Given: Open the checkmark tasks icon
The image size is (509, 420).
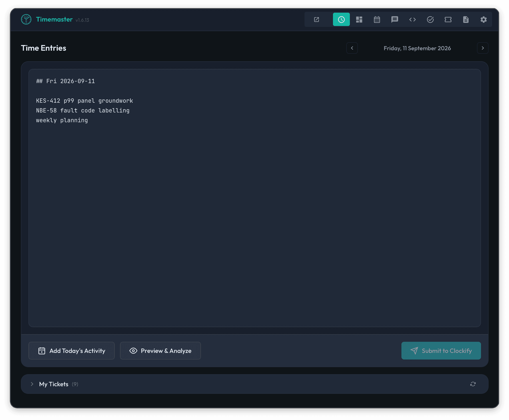Looking at the screenshot, I should pos(430,20).
